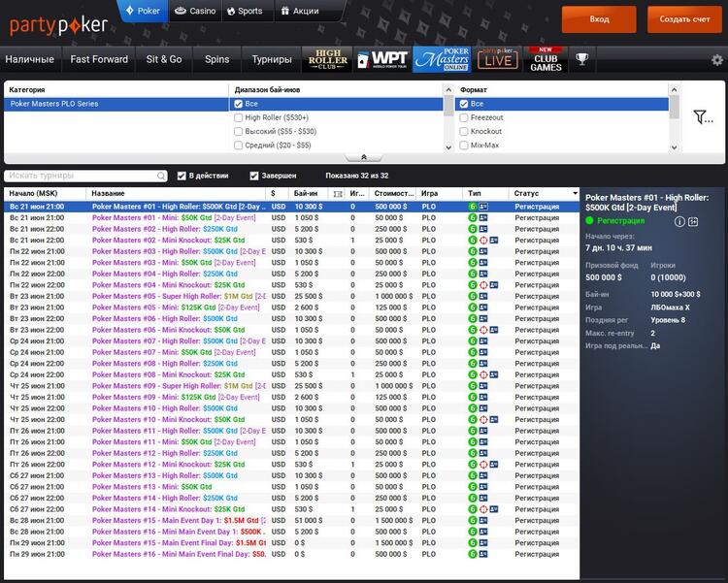Open Poker Masters #05 - Mini $125K Gtd row Вт 23
This screenshot has height=583, width=728.
click(291, 308)
